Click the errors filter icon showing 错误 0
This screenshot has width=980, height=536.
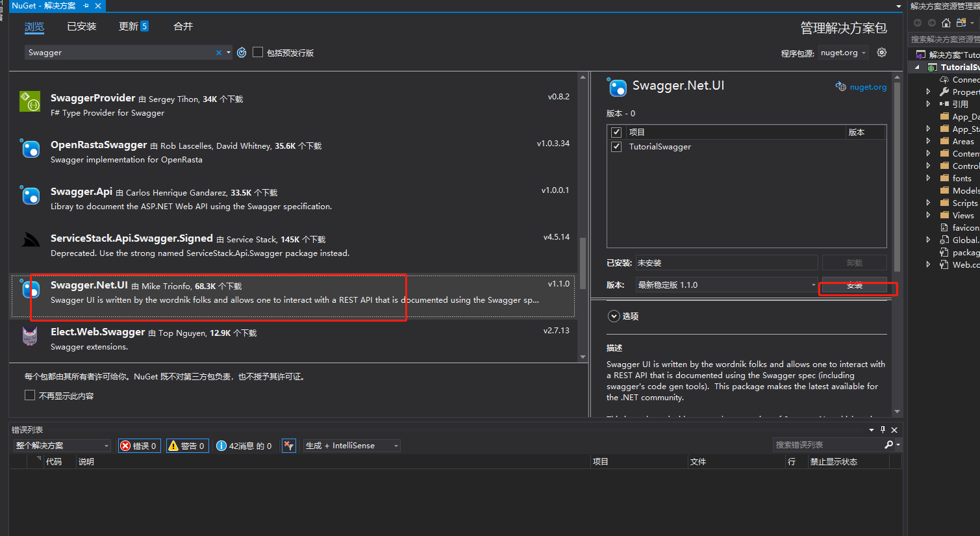point(139,446)
